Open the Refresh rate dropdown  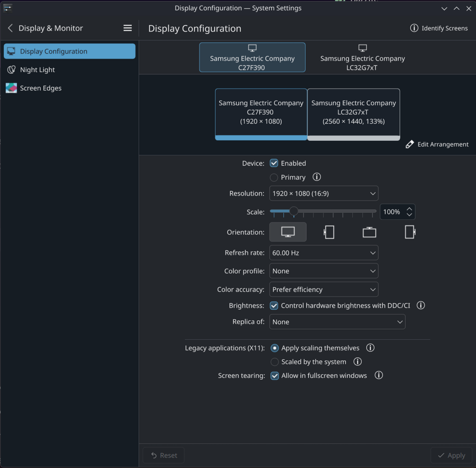point(324,253)
